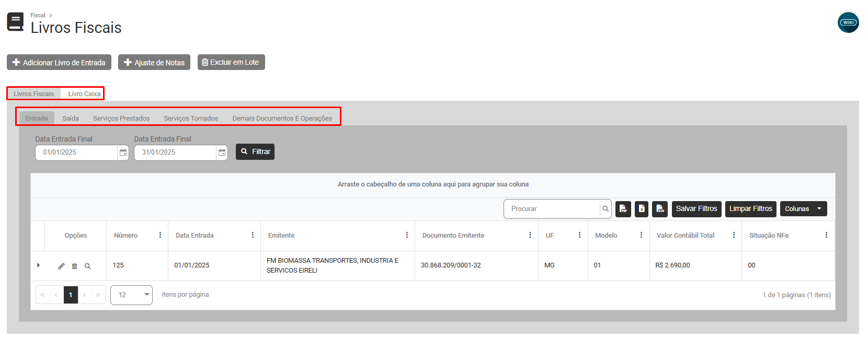Go to next page of results
Viewport: 868px width, 339px height.
pos(84,295)
